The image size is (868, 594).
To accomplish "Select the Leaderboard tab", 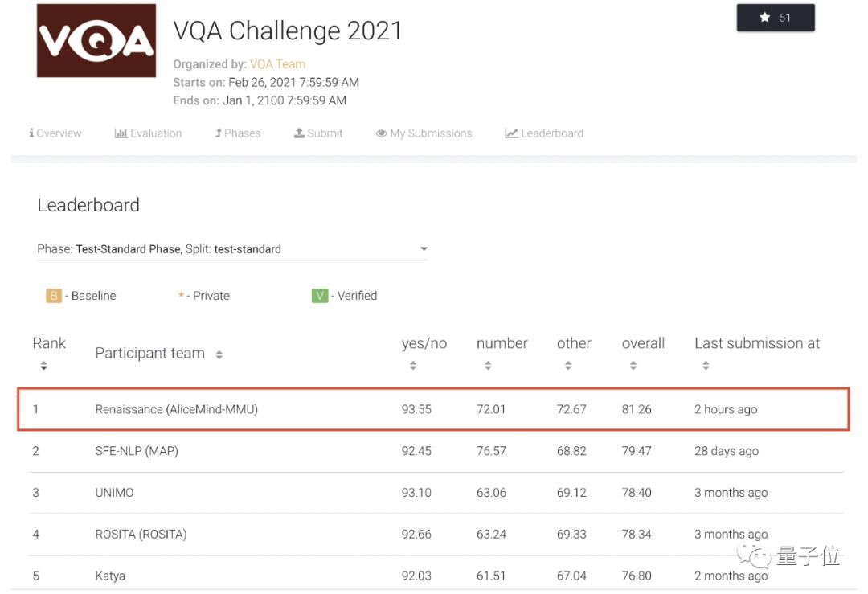I will (544, 133).
